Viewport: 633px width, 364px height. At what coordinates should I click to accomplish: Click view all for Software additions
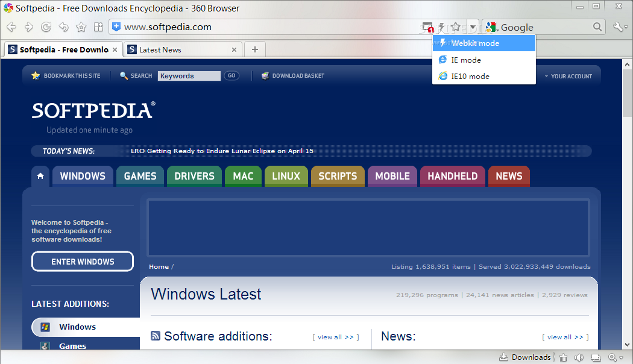[335, 337]
